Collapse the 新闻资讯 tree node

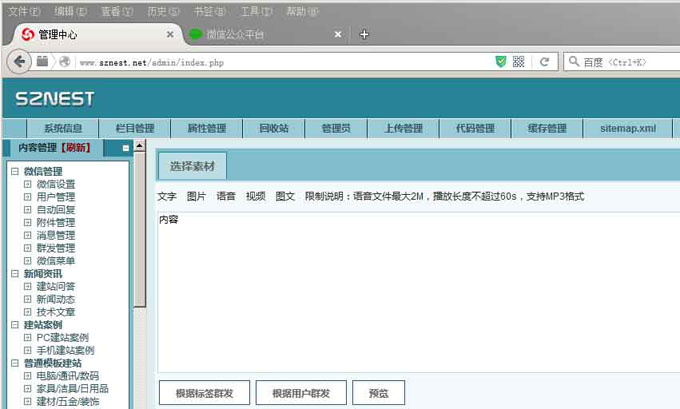15,273
